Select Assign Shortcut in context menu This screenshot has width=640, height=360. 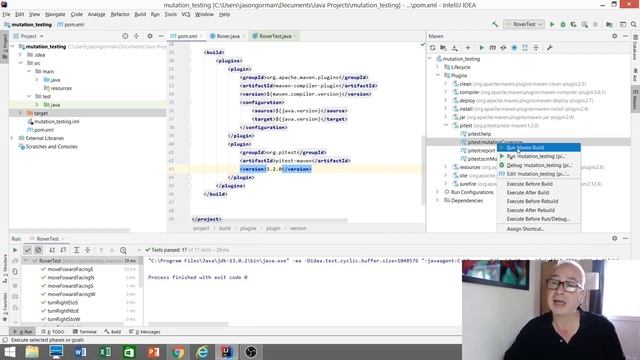(538, 229)
